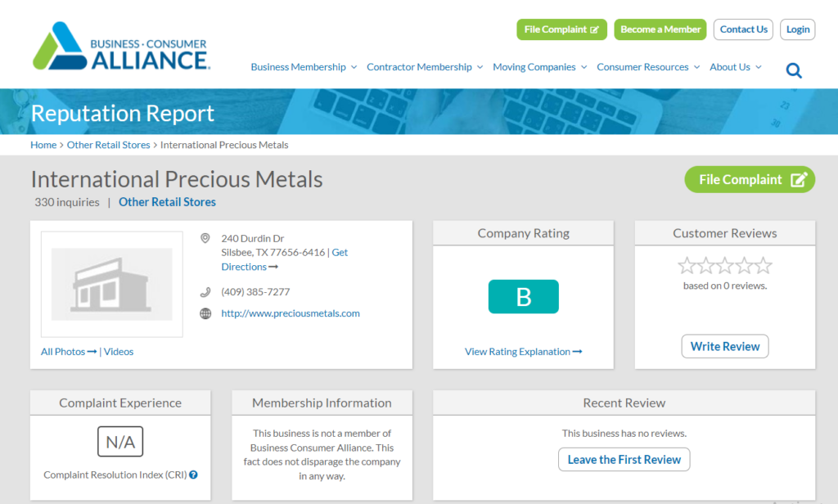Click Leave the First Review button
The height and width of the screenshot is (504, 838).
tap(624, 460)
